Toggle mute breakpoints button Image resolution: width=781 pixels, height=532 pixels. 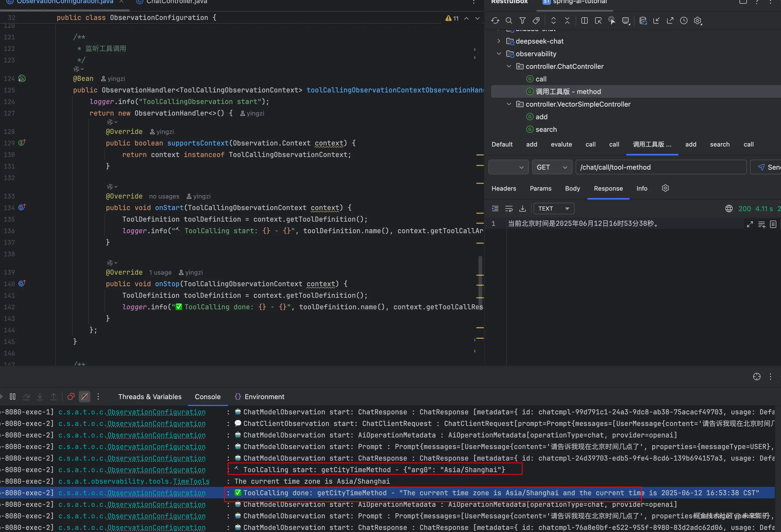pyautogui.click(x=85, y=397)
